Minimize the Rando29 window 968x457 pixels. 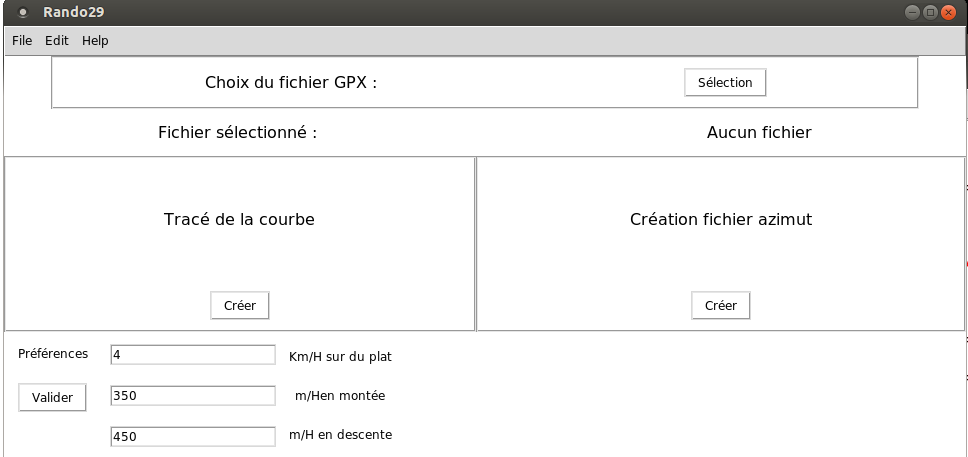pyautogui.click(x=912, y=12)
